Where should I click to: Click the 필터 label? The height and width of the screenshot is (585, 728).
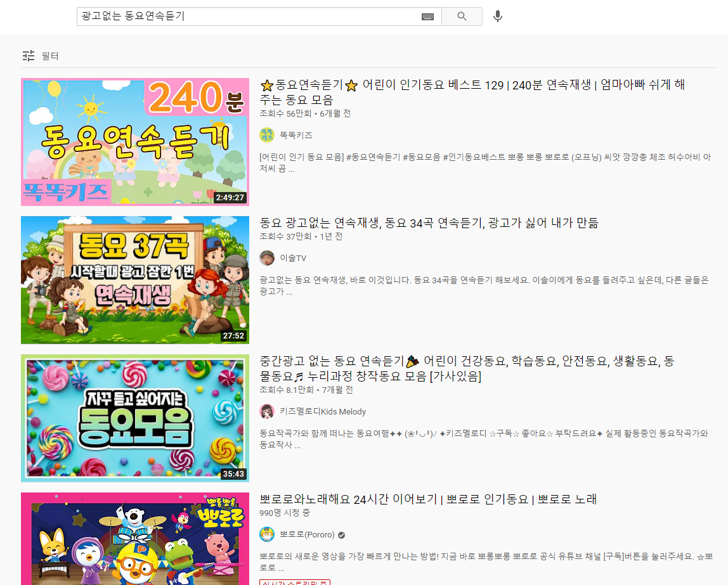[x=50, y=56]
